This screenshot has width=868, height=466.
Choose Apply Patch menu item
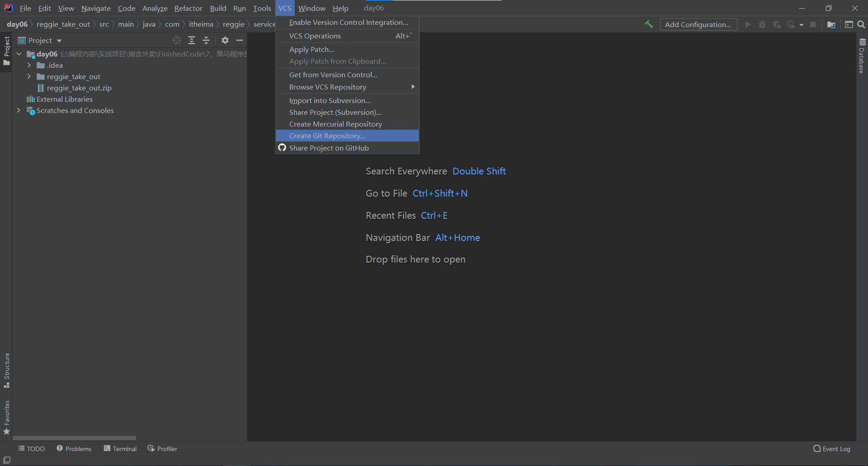point(347,49)
